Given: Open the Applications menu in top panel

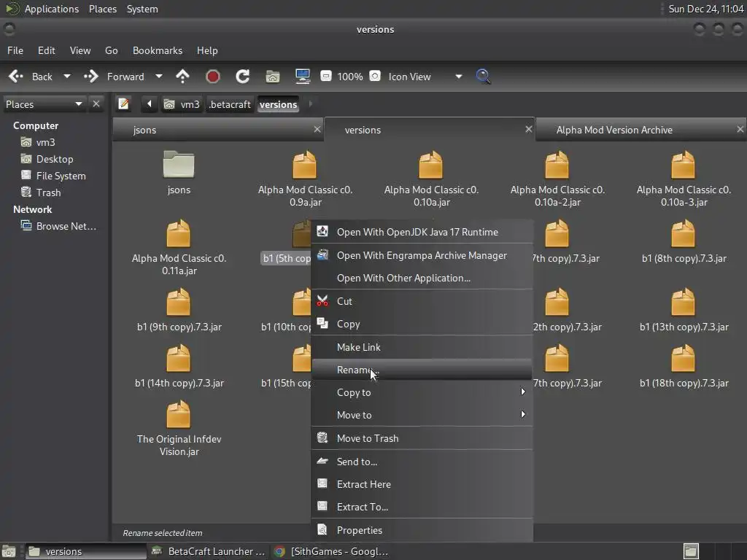Looking at the screenshot, I should tap(51, 9).
